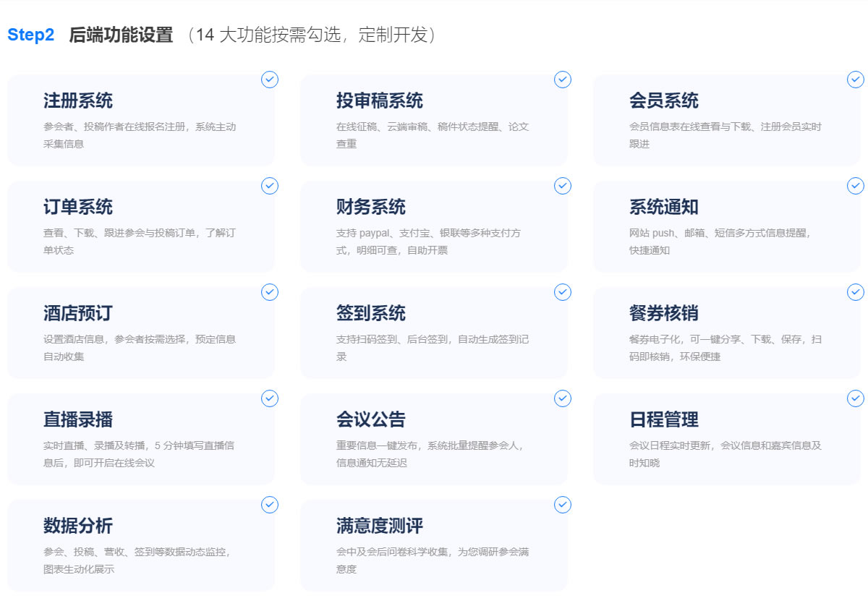The image size is (868, 606).
Task: Uncheck the 数据分析 check circle
Action: (270, 505)
